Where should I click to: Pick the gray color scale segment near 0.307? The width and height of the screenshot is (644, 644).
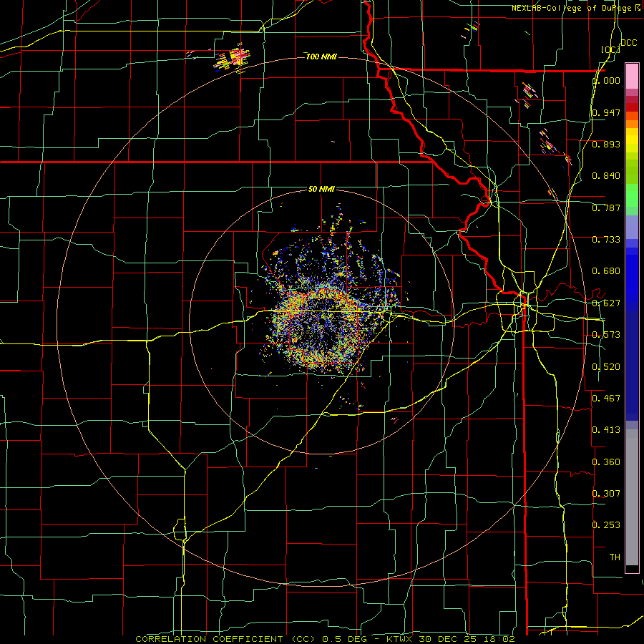click(x=632, y=497)
